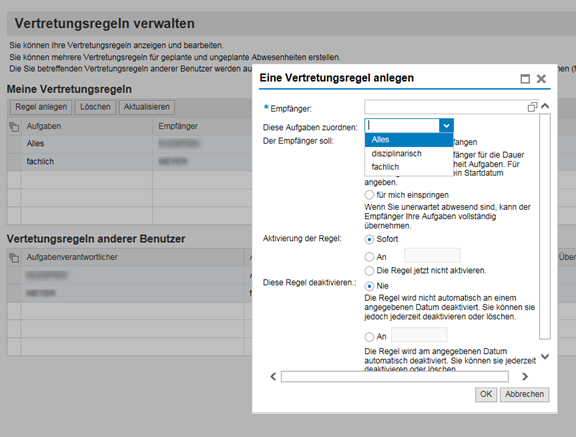Click activation date field next to An
The height and width of the screenshot is (437, 576).
(x=432, y=255)
